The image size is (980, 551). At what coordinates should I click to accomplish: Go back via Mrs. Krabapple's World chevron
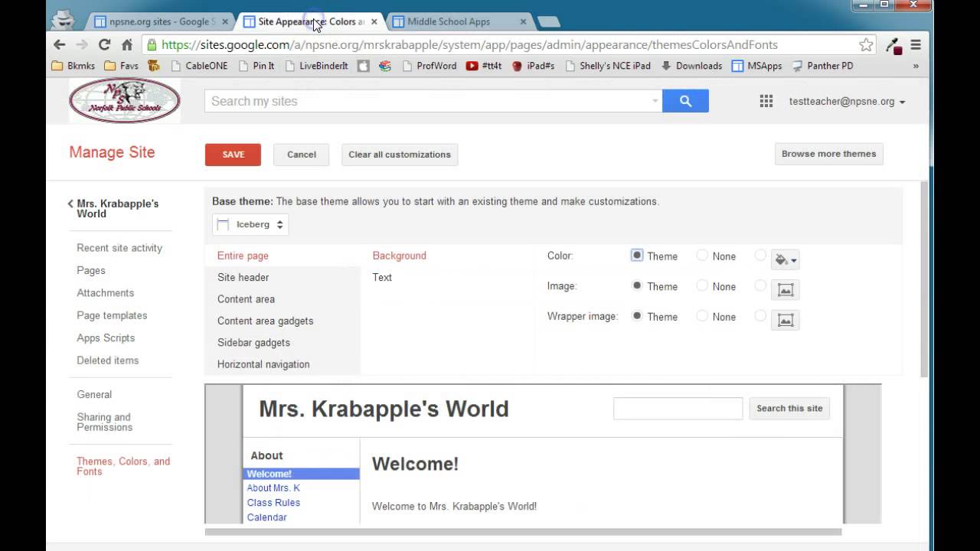click(x=70, y=204)
